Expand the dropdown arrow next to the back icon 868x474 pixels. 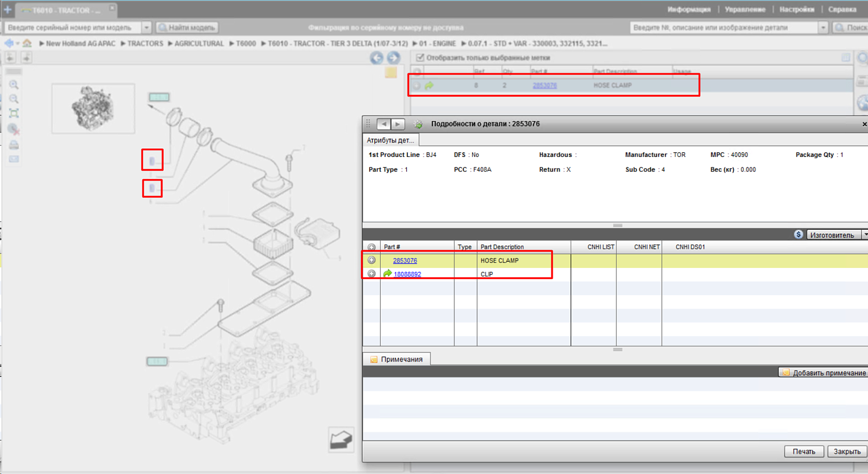18,43
